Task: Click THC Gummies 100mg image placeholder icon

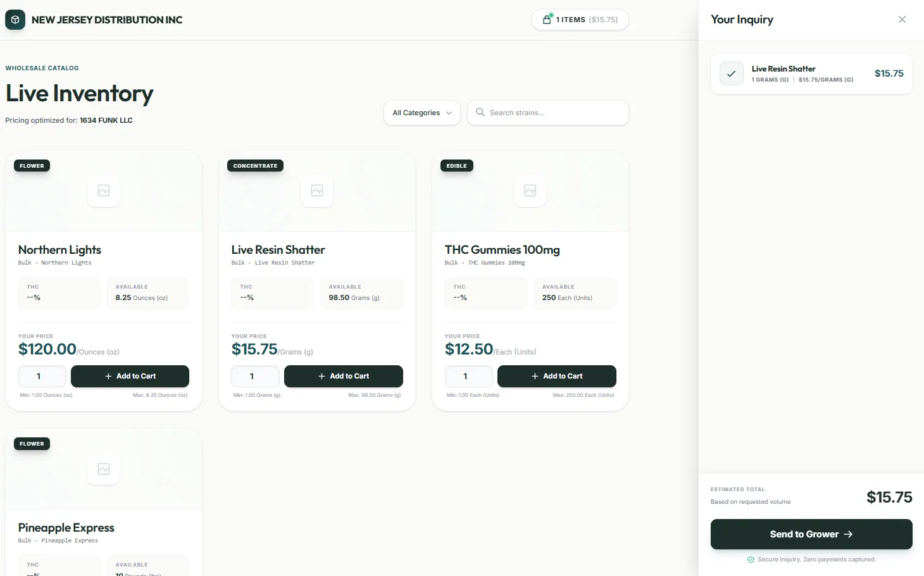Action: point(530,191)
